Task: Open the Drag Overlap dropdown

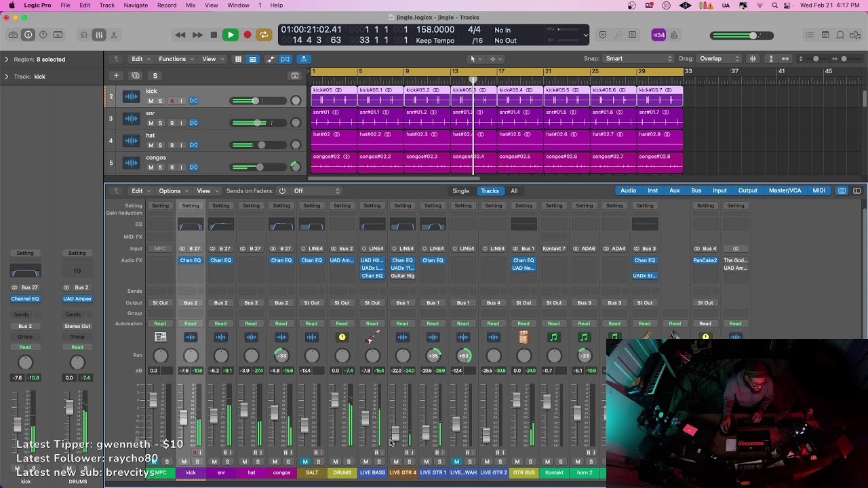Action: [x=720, y=59]
